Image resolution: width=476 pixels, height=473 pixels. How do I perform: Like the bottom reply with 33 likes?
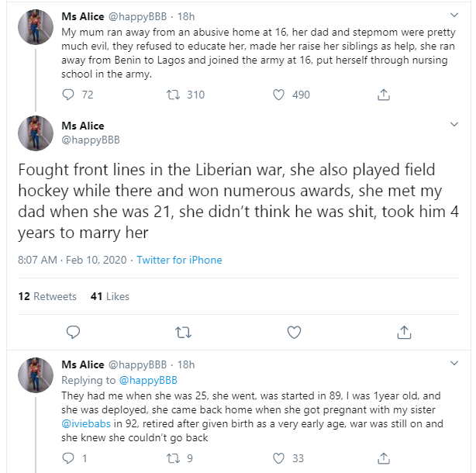coord(280,458)
